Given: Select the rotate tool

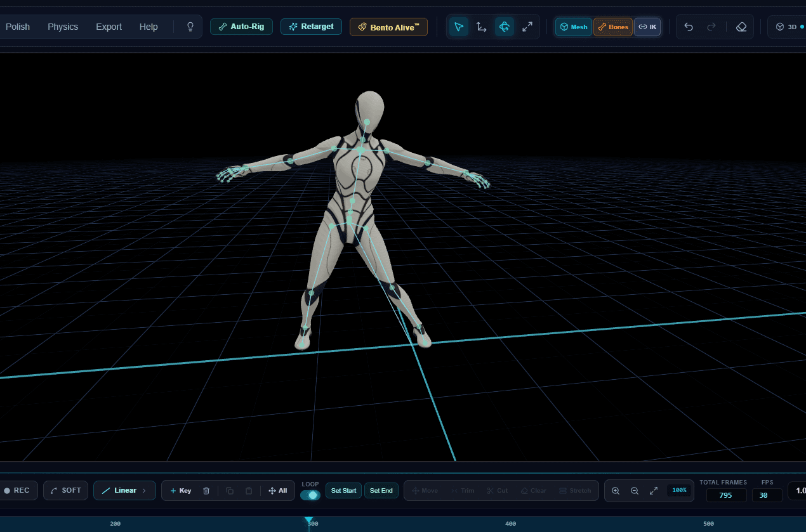Looking at the screenshot, I should [505, 27].
